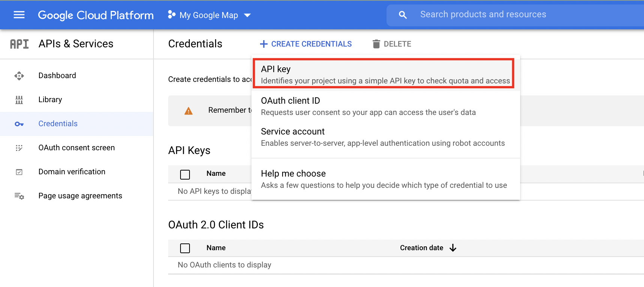Click the Credentials key icon
644x287 pixels.
coord(19,124)
